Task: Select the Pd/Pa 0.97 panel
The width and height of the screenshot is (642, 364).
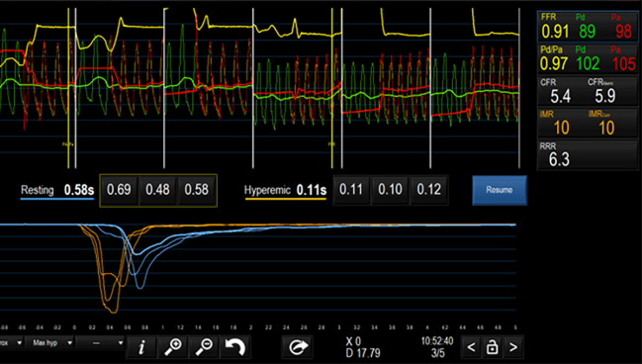Action: (x=588, y=59)
